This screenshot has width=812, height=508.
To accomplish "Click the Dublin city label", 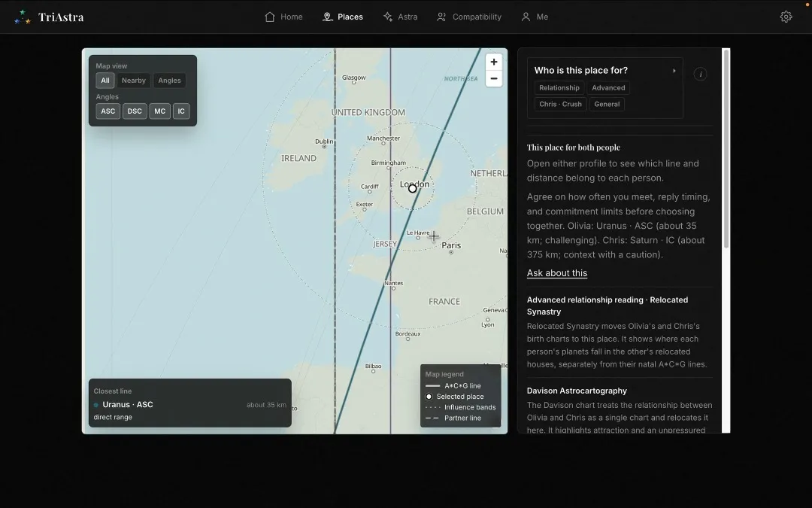I will (324, 141).
